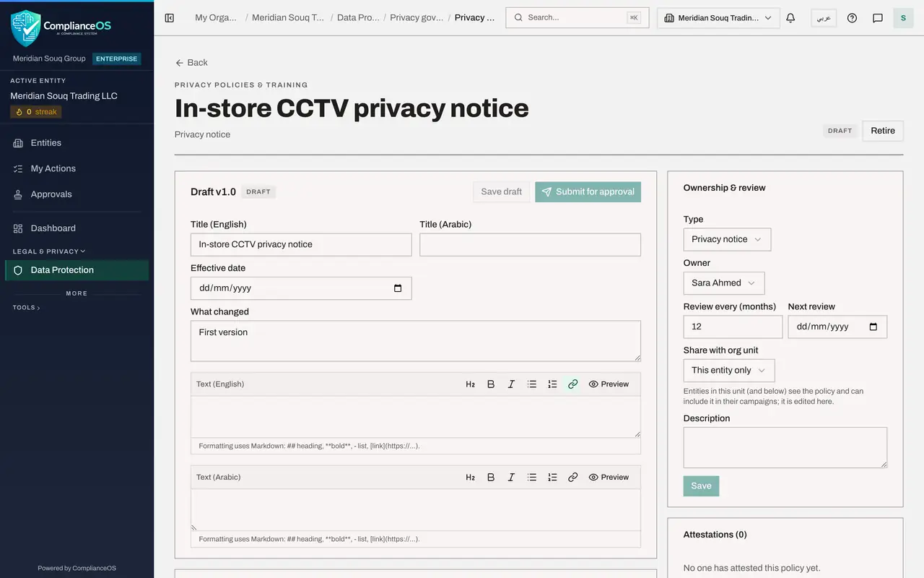Viewport: 924px width, 578px height.
Task: Open the Type dropdown showing Privacy notice
Action: (x=727, y=239)
